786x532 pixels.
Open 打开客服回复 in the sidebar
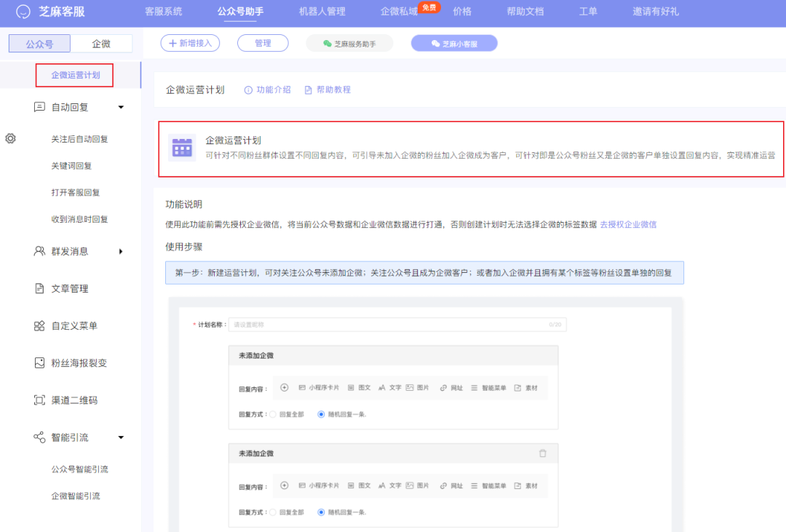coord(75,193)
